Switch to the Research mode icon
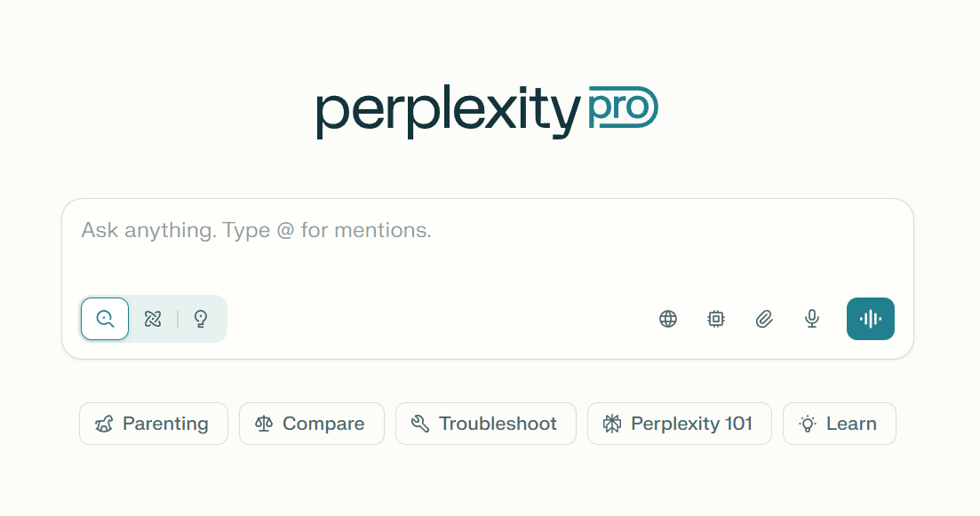The height and width of the screenshot is (516, 980). (x=153, y=319)
